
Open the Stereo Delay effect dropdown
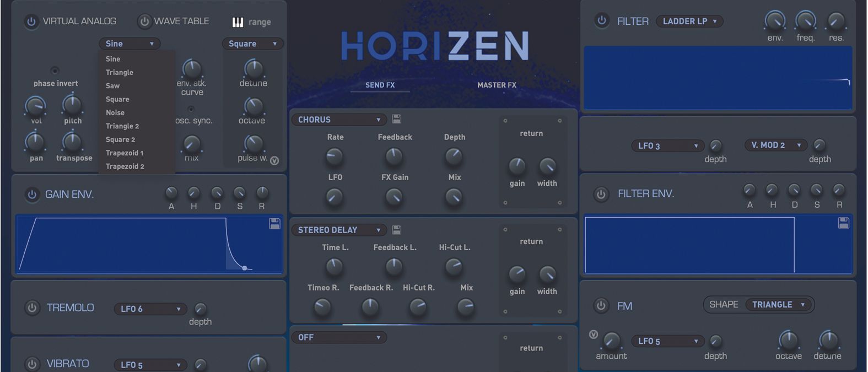click(x=339, y=230)
